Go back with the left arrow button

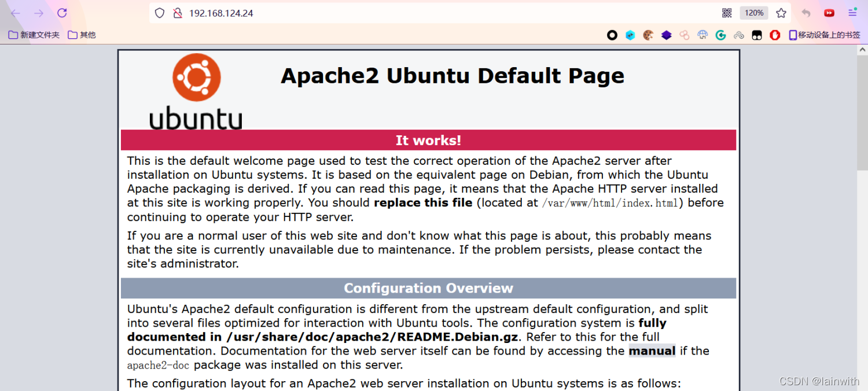coord(16,13)
